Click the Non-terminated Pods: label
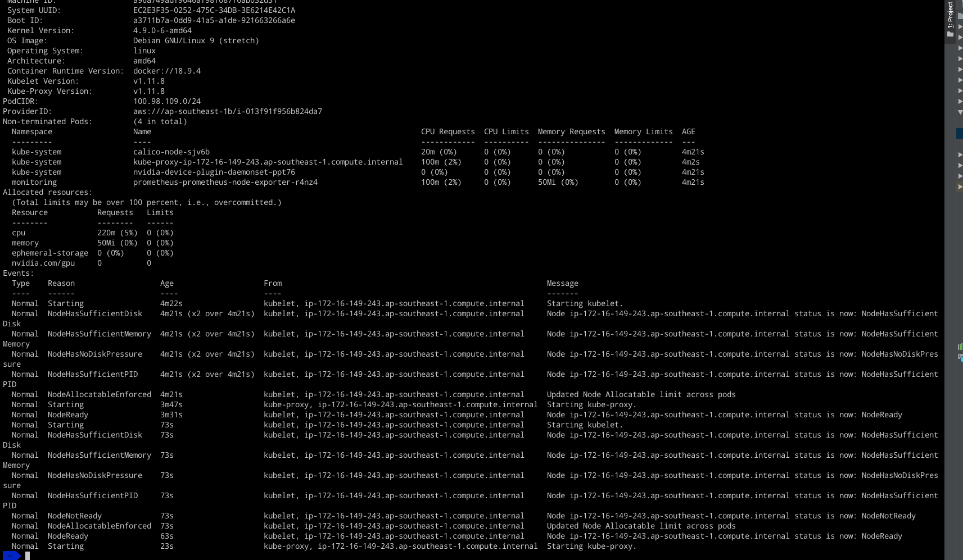963x560 pixels. (x=48, y=121)
